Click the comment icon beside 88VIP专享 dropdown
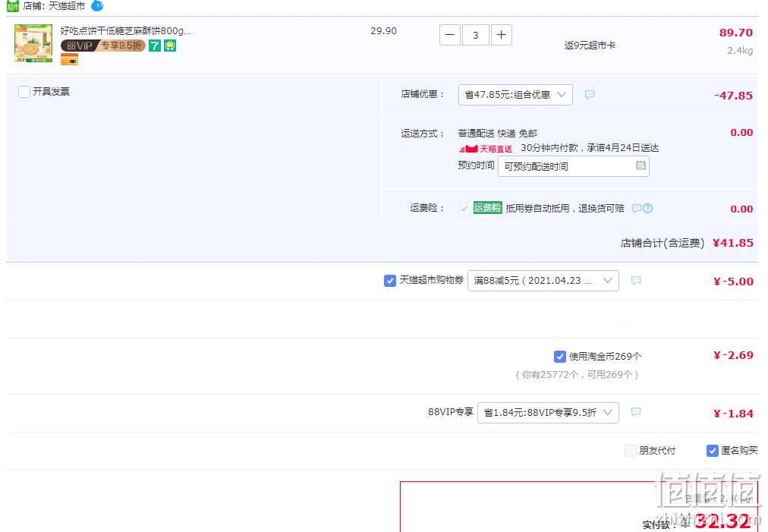This screenshot has width=768, height=532. coord(636,412)
